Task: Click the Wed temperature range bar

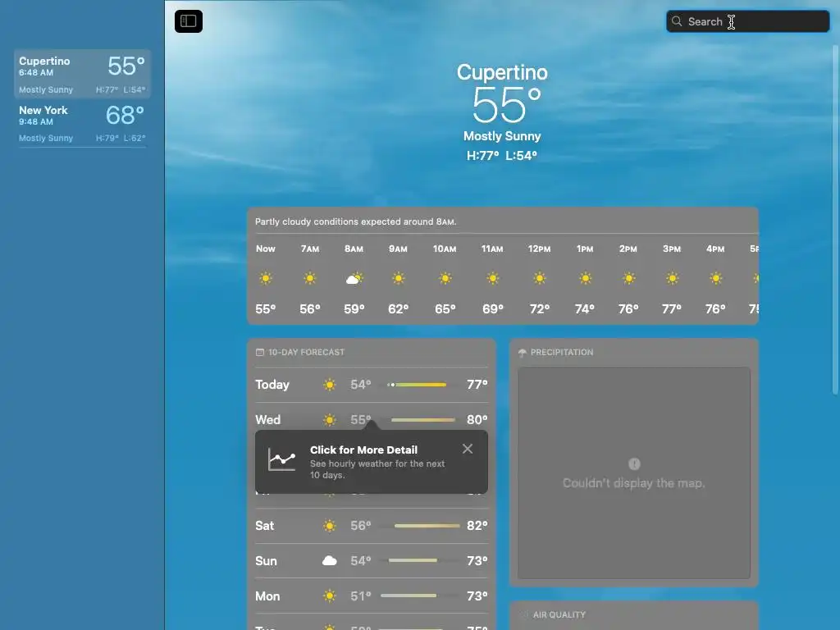Action: point(423,420)
